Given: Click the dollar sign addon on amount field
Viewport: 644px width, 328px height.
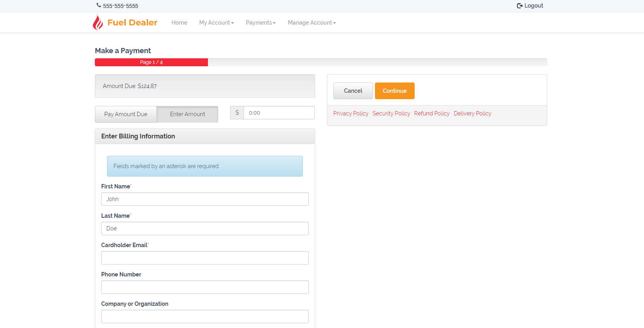Looking at the screenshot, I should tap(237, 113).
